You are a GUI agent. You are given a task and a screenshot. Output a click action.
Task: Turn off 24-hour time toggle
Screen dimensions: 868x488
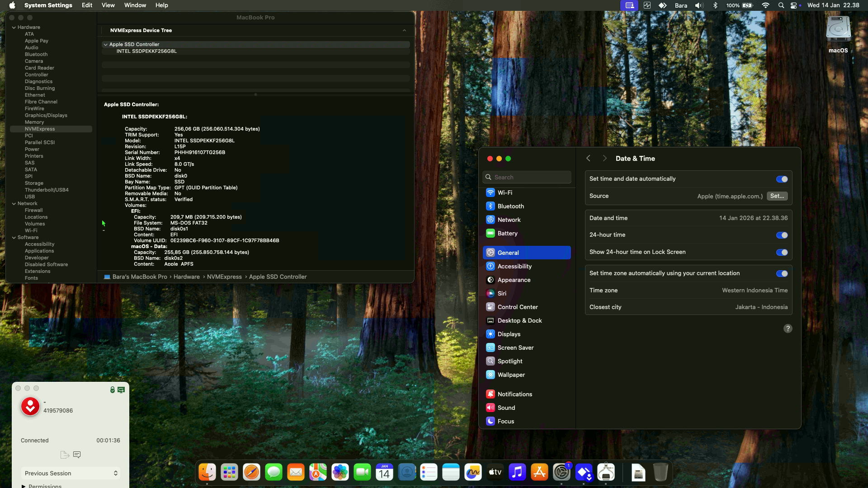[782, 235]
